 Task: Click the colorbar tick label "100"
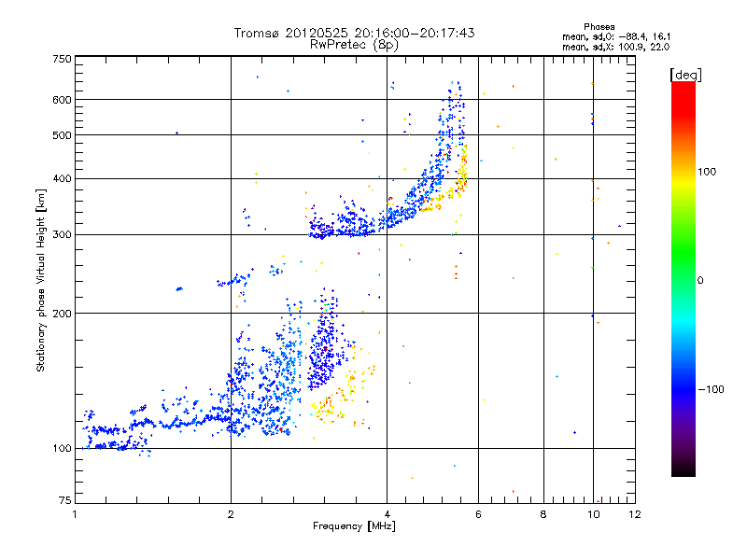[x=707, y=172]
